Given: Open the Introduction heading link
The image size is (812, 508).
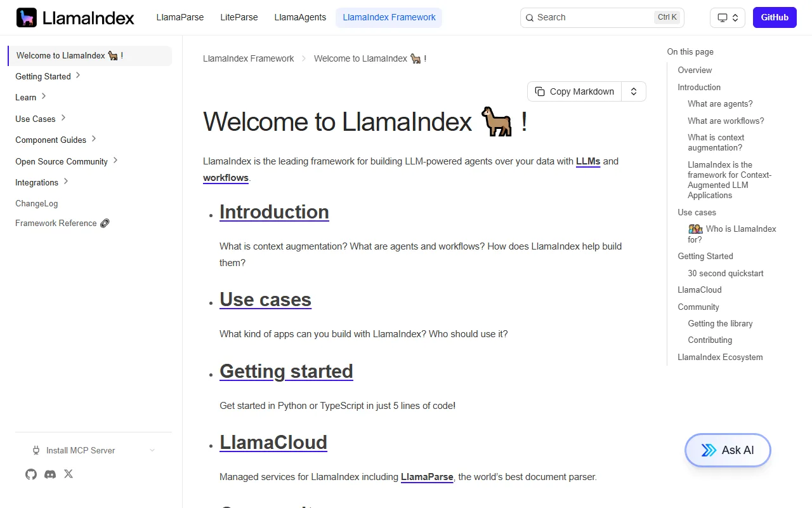Looking at the screenshot, I should (x=274, y=212).
